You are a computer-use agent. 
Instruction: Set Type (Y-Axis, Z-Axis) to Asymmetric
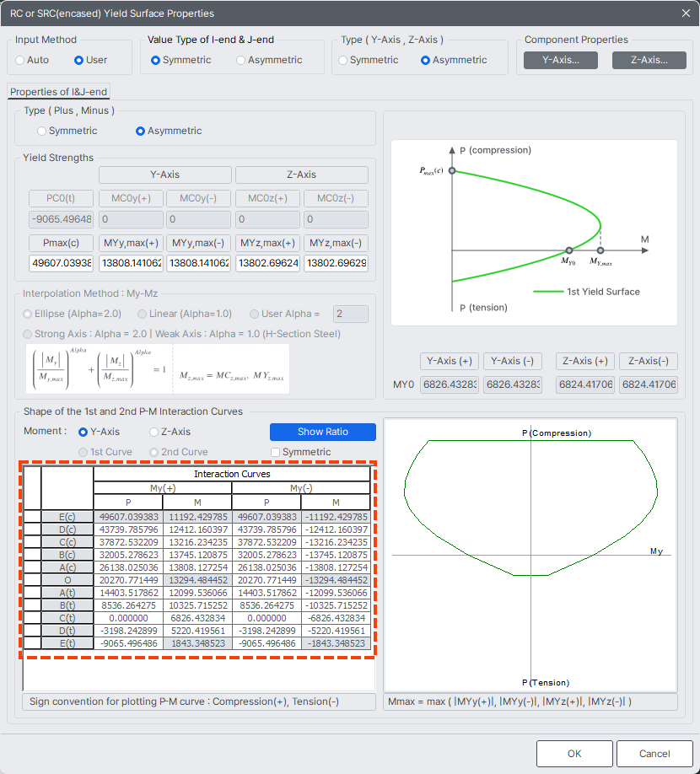454,60
